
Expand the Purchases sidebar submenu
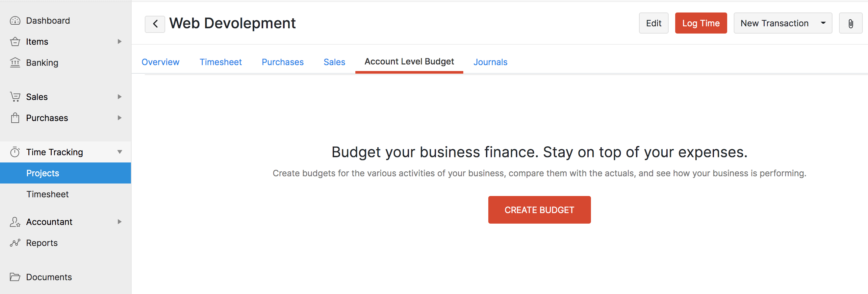(120, 118)
